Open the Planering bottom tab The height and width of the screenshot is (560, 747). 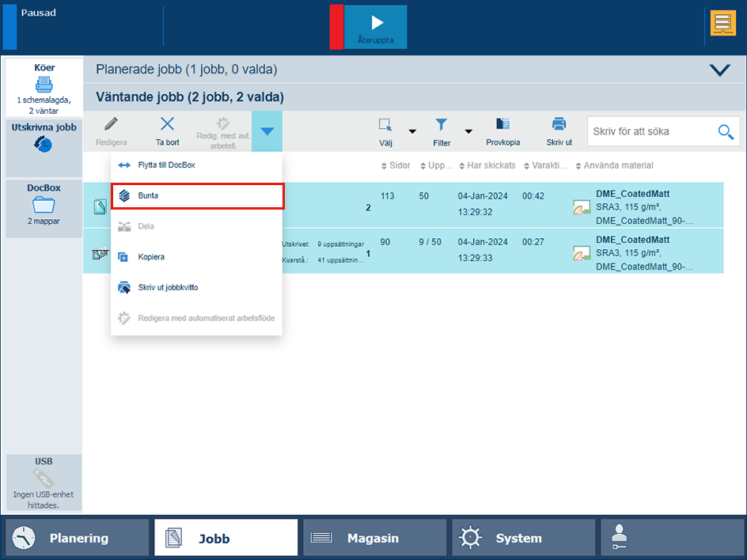coord(78,538)
